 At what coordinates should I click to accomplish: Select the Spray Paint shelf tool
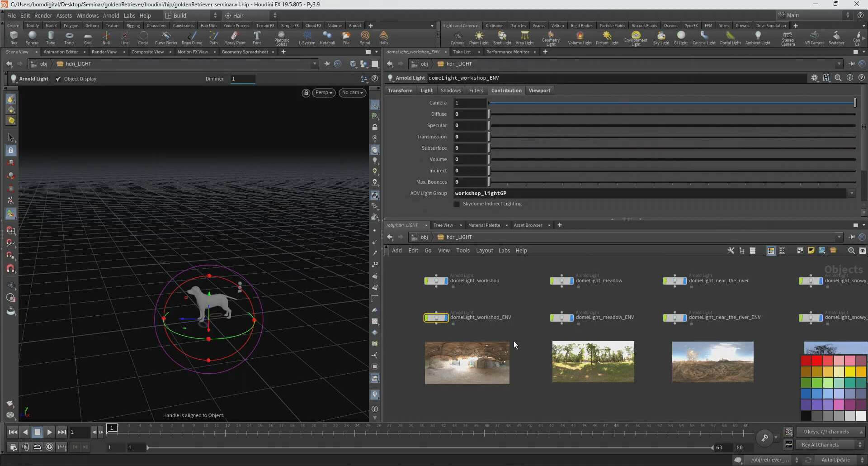click(x=235, y=37)
